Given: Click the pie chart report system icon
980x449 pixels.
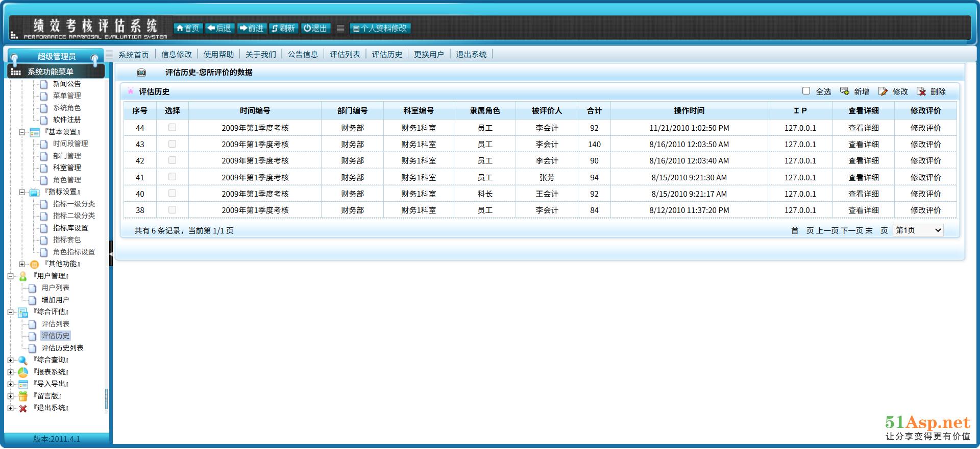Looking at the screenshot, I should click(x=23, y=372).
